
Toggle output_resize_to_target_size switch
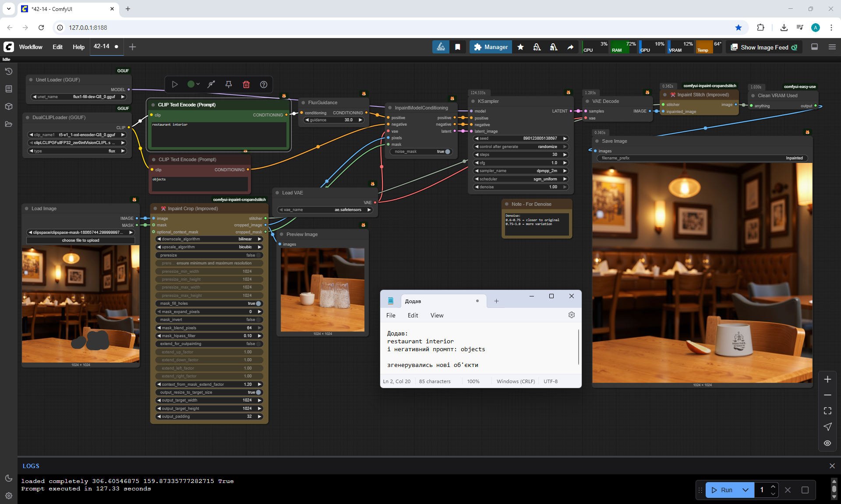point(258,392)
